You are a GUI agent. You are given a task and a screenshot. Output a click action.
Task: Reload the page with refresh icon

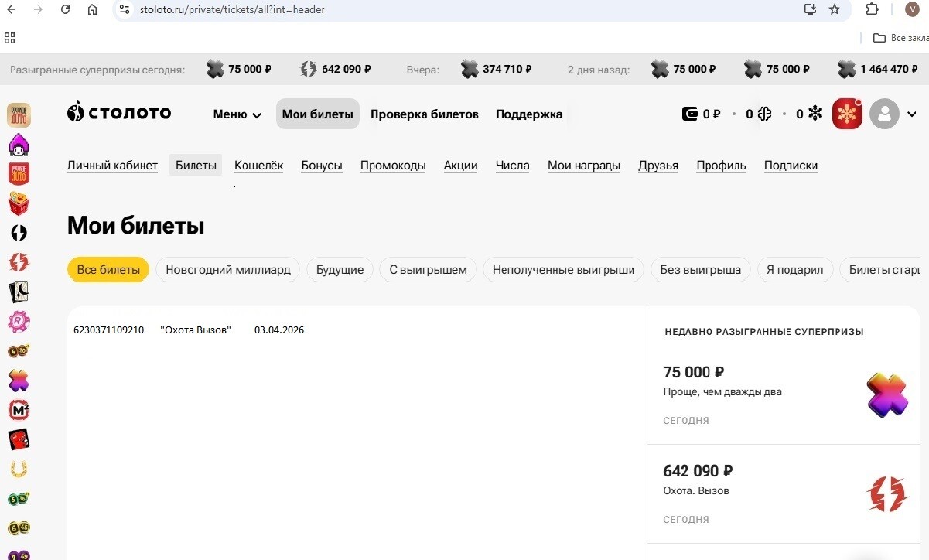click(65, 9)
